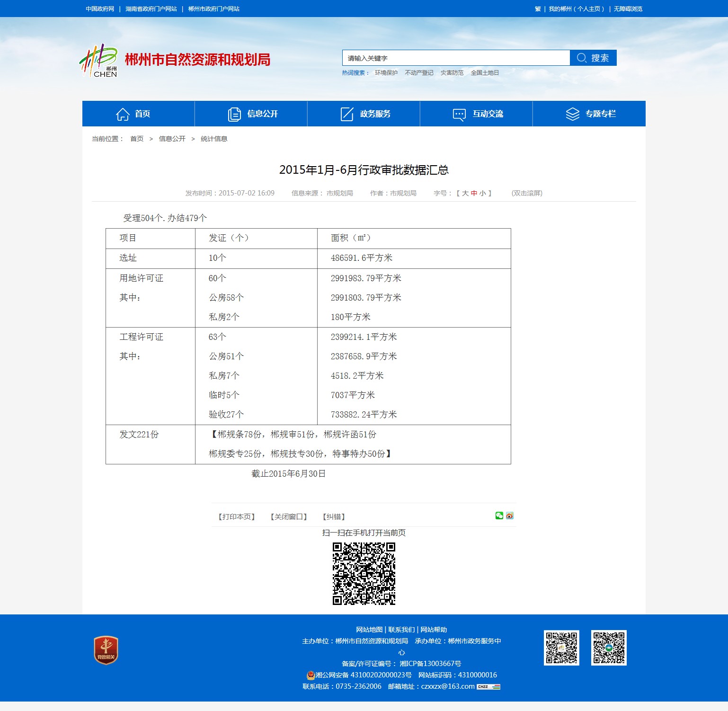Open 中国政府网 link in top bar
728x711 pixels.
(100, 9)
